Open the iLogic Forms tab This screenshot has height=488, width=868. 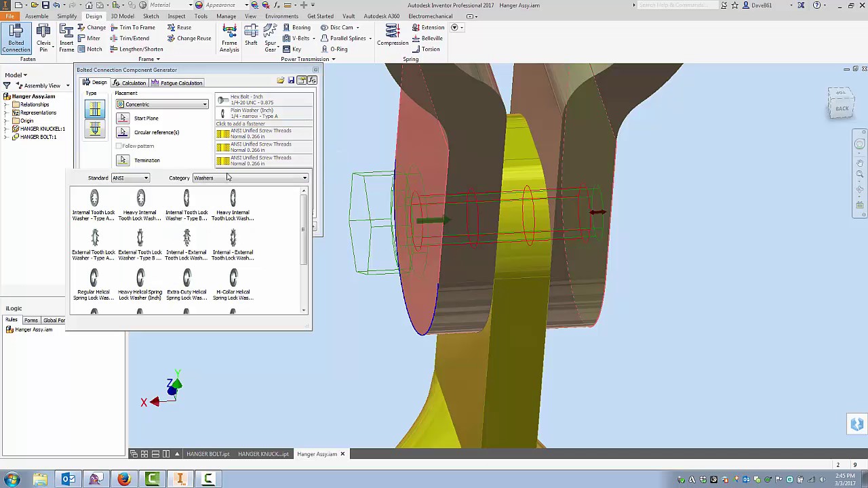[31, 320]
